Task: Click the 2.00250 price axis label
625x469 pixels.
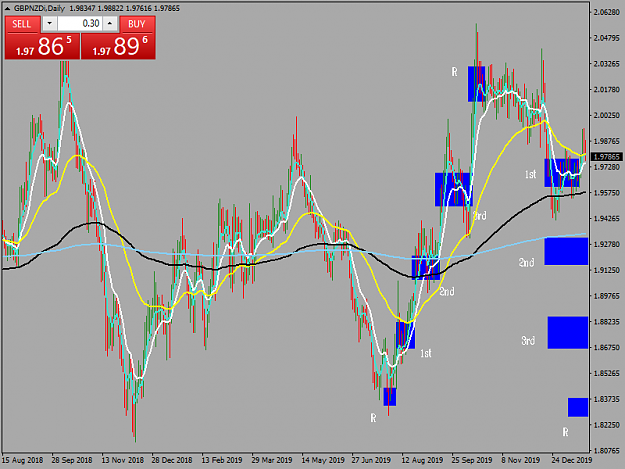Action: tap(606, 116)
